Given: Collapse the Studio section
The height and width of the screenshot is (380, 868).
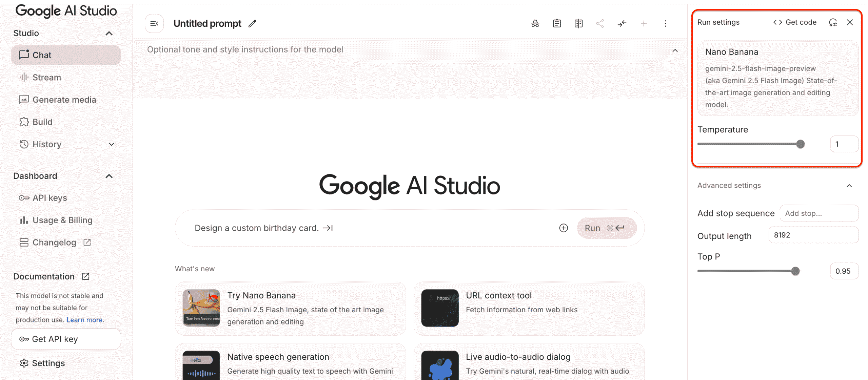Looking at the screenshot, I should 109,33.
